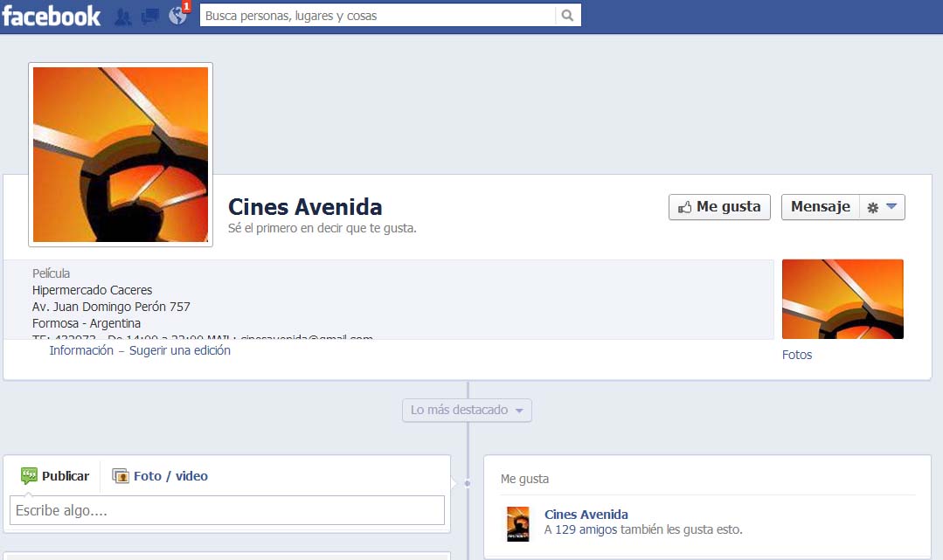The image size is (943, 560).
Task: Click the Me gusta section heading
Action: pos(524,479)
